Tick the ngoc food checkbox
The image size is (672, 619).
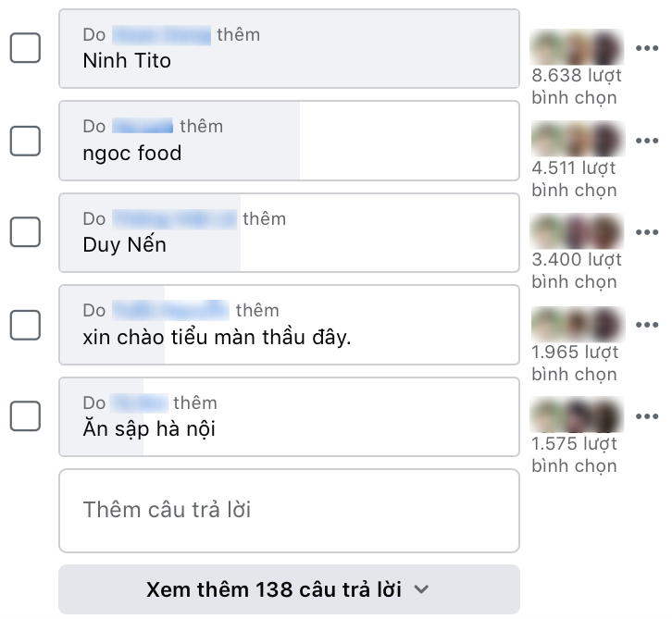pos(25,141)
